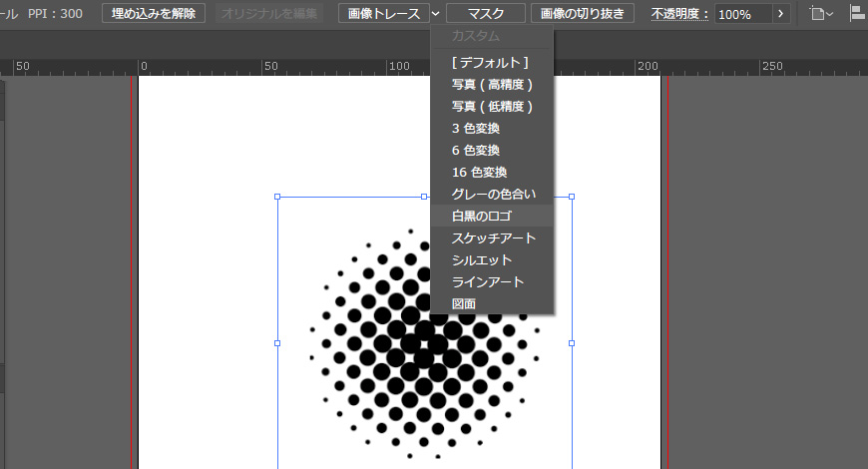Screen dimensions: 868x469
Task: Click the 画像の切り抜き (Crop Image) button
Action: pyautogui.click(x=583, y=14)
